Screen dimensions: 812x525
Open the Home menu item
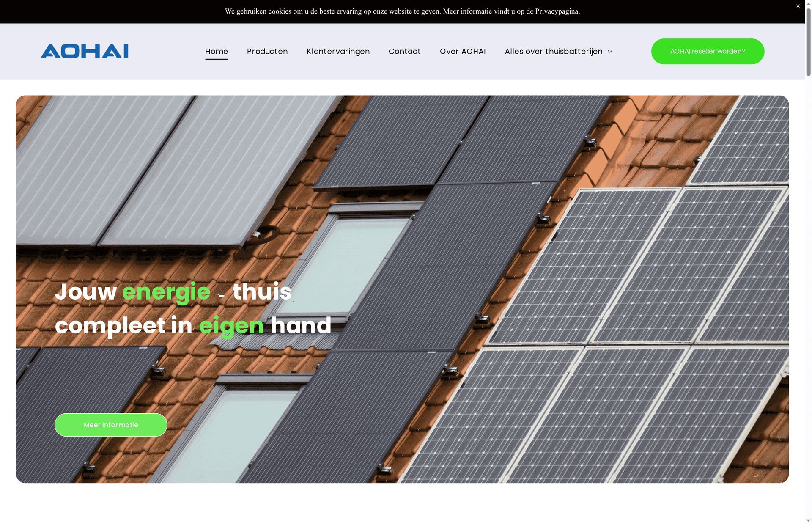217,51
